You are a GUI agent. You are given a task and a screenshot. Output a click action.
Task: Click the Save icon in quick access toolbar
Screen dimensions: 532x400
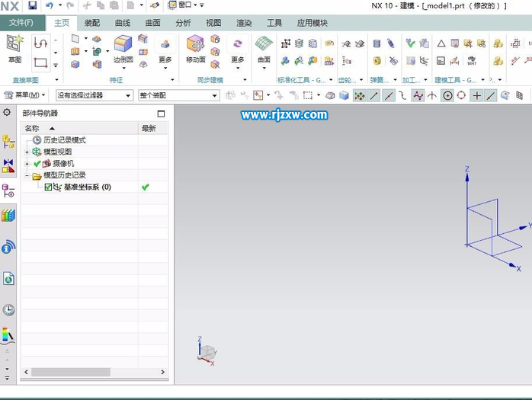(32, 5)
